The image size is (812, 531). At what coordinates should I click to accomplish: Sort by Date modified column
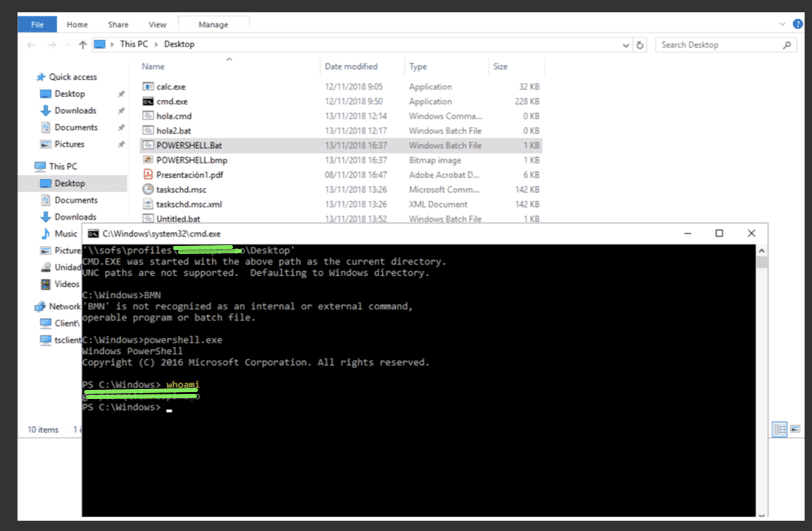coord(351,66)
